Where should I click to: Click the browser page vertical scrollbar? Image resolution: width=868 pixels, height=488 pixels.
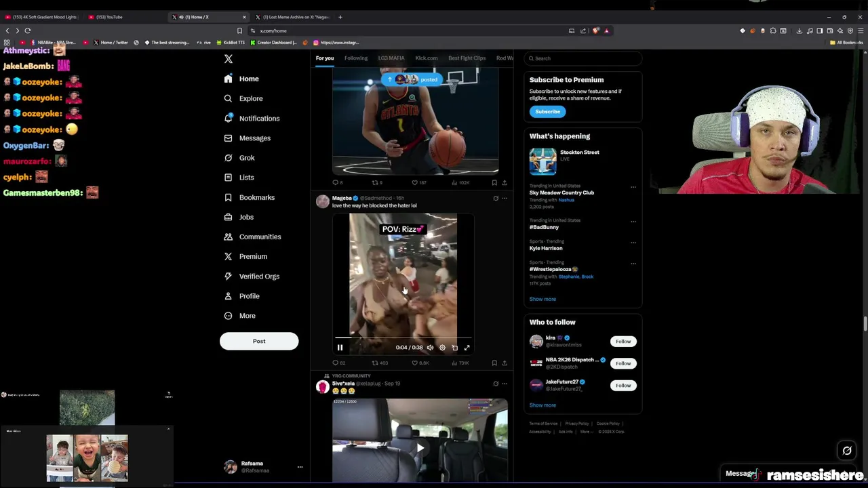(865, 324)
